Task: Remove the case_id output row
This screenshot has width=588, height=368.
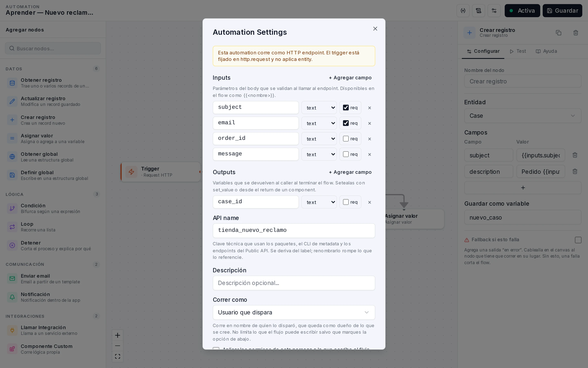Action: tap(370, 202)
